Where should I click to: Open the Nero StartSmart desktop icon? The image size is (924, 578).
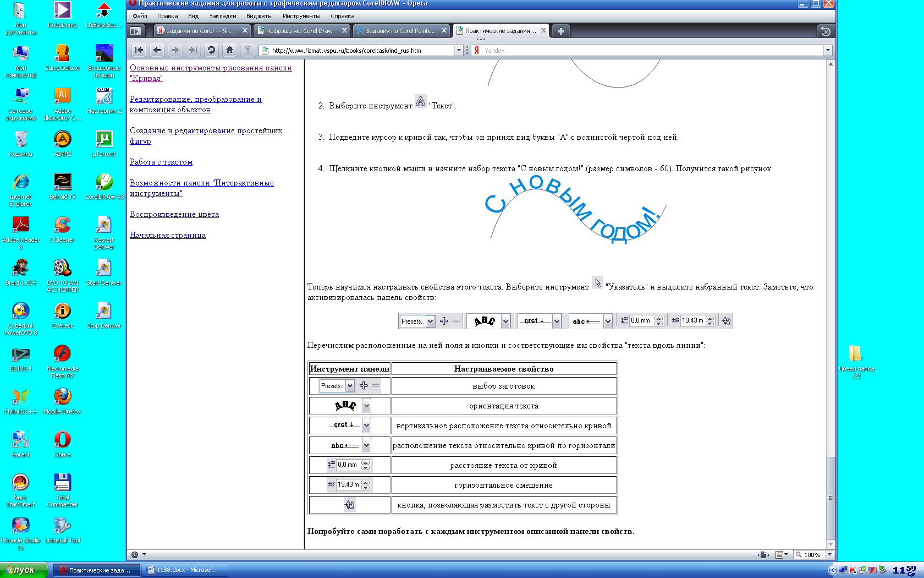coord(20,490)
